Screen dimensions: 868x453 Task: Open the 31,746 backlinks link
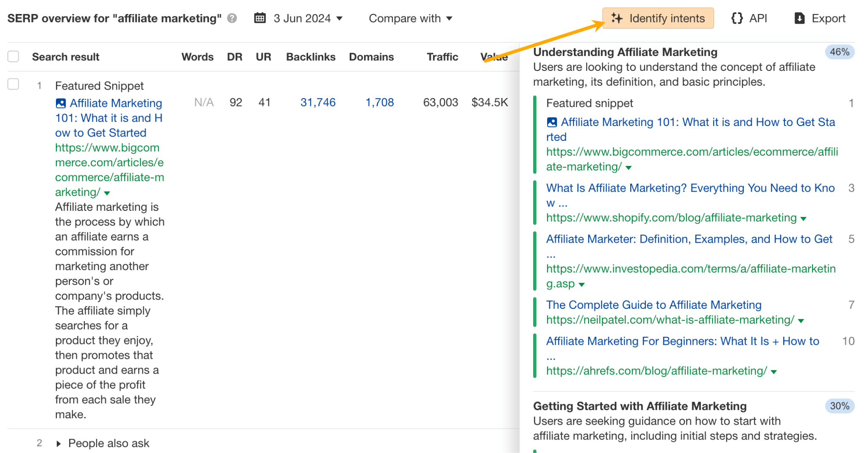click(318, 102)
